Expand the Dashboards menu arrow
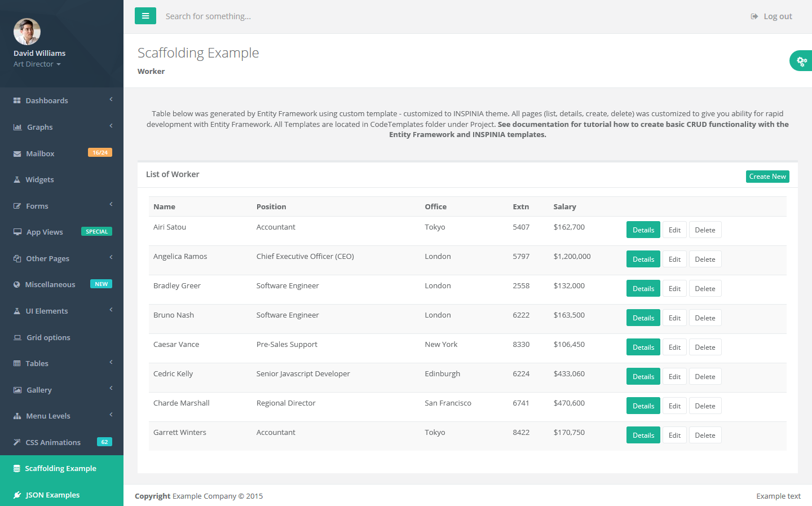Image resolution: width=812 pixels, height=506 pixels. pyautogui.click(x=111, y=99)
